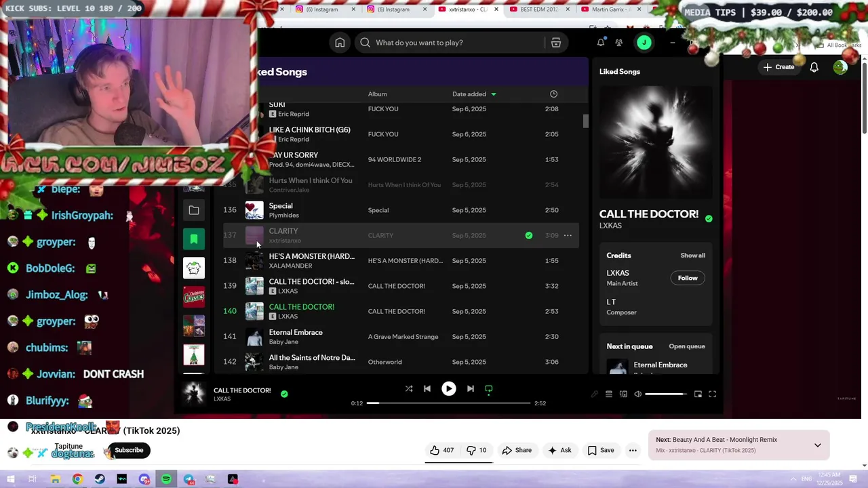Sort by Date added dropdown arrow
Image resolution: width=868 pixels, height=488 pixels.
pyautogui.click(x=494, y=94)
